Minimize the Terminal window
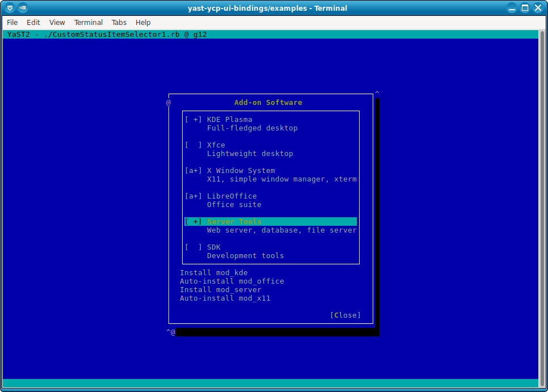Image resolution: width=548 pixels, height=392 pixels. (x=513, y=8)
